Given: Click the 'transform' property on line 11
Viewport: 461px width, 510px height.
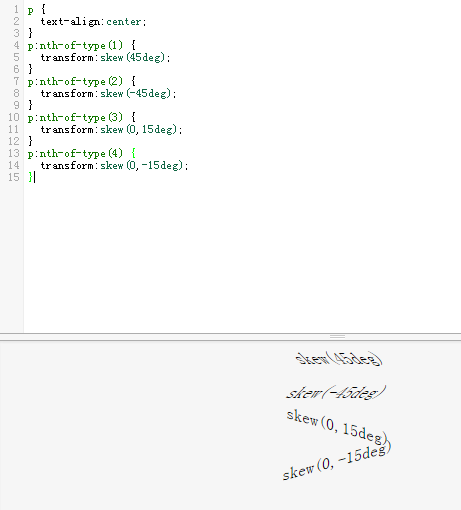Looking at the screenshot, I should (x=67, y=130).
